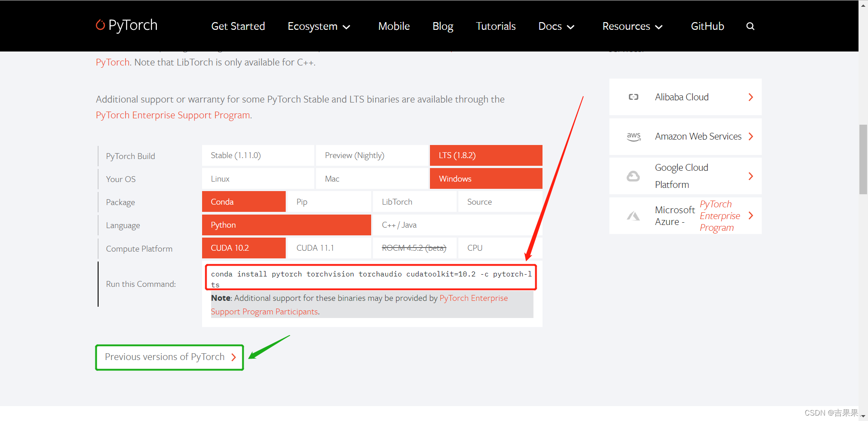Screen dimensions: 868x421
Task: Open the Mobile nav item
Action: (x=394, y=26)
